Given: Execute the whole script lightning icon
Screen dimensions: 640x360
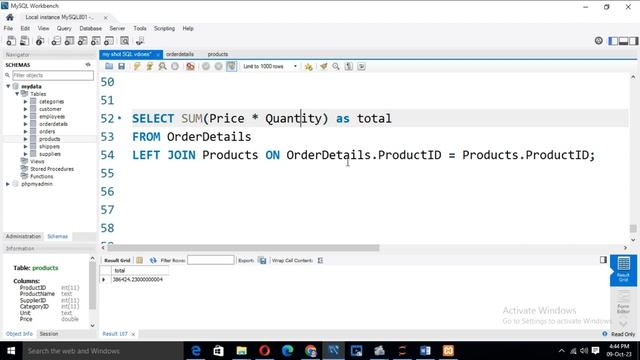Looking at the screenshot, I should (x=137, y=66).
